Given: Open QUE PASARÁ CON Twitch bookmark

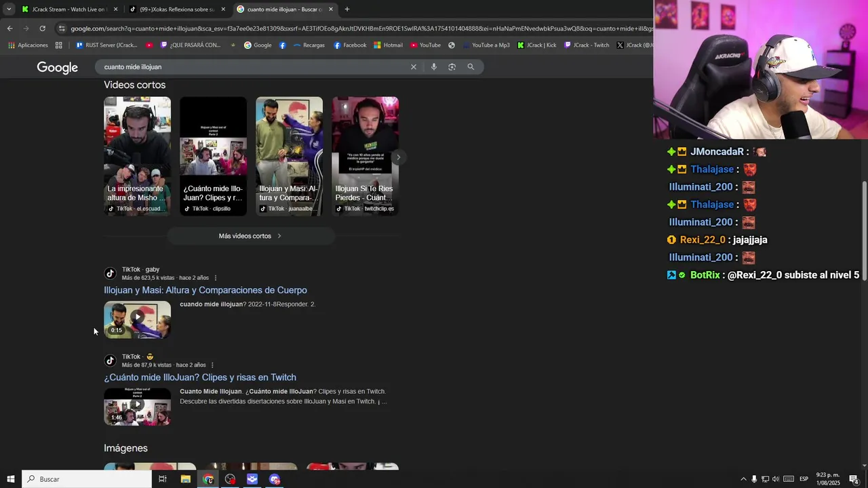Looking at the screenshot, I should [x=191, y=45].
